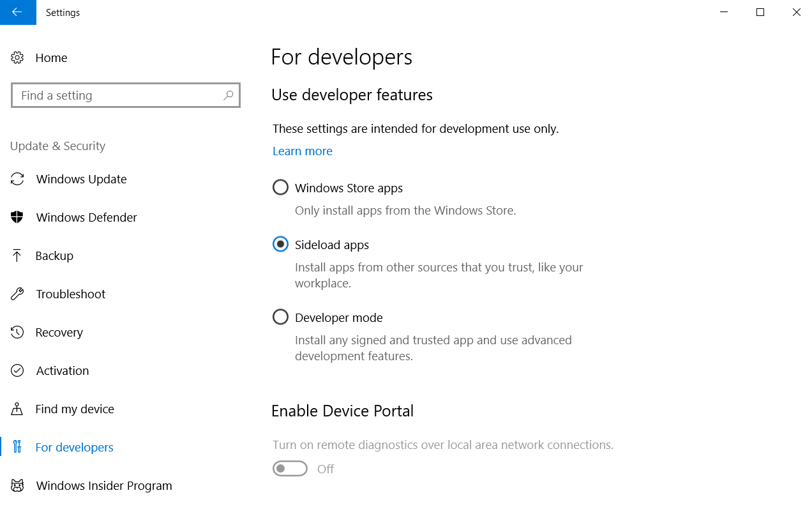Click the For developers tools icon
The width and height of the screenshot is (812, 509).
pos(17,447)
